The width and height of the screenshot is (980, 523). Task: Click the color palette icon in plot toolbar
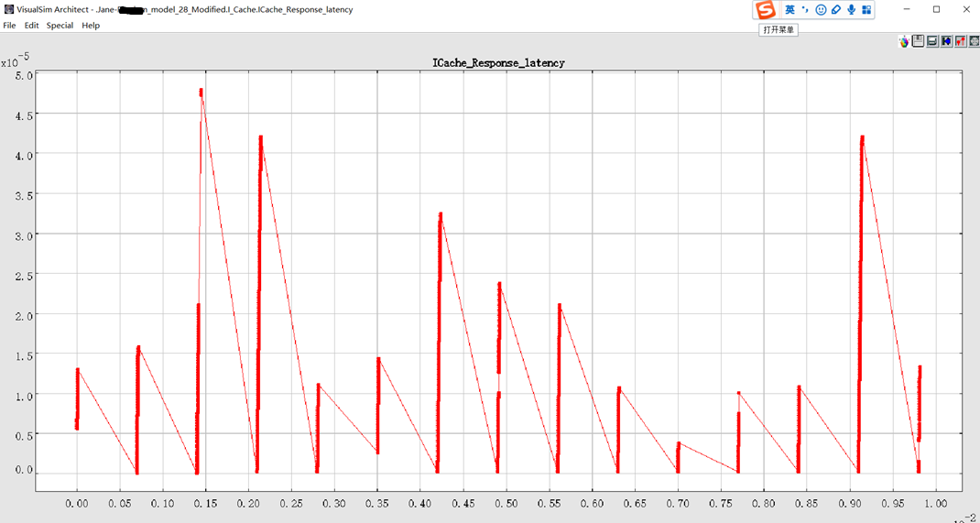pyautogui.click(x=904, y=41)
